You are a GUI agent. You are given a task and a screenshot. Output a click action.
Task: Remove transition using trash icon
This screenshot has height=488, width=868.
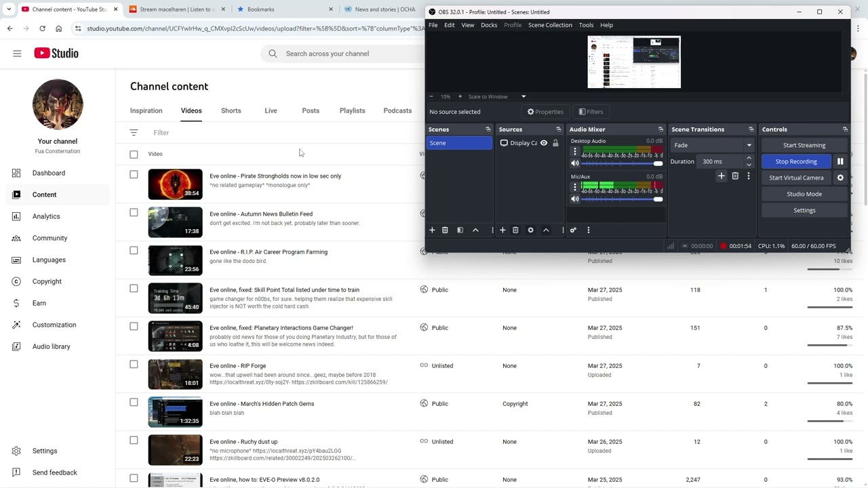(735, 176)
